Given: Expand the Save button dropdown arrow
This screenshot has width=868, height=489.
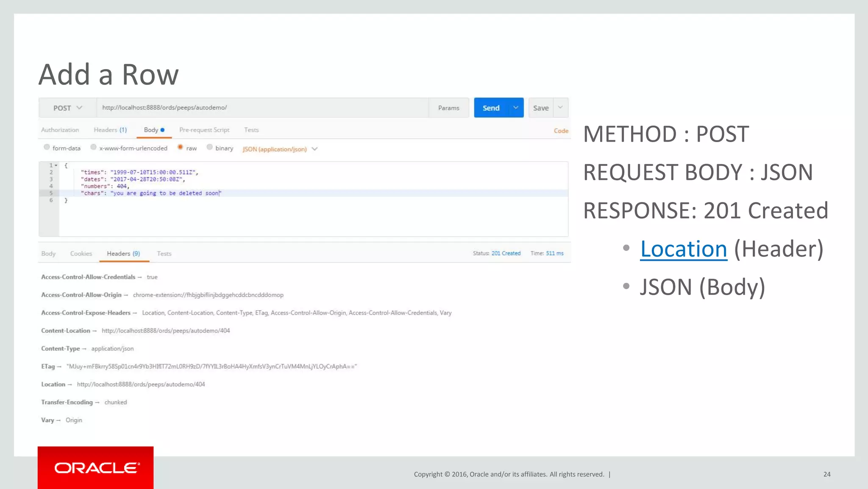Looking at the screenshot, I should pyautogui.click(x=560, y=108).
